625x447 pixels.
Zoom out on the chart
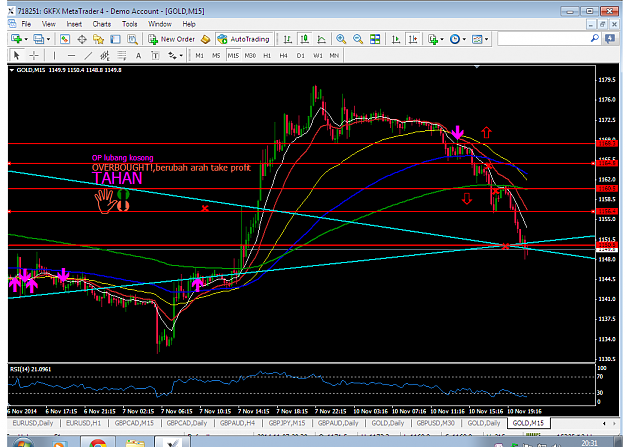click(358, 39)
